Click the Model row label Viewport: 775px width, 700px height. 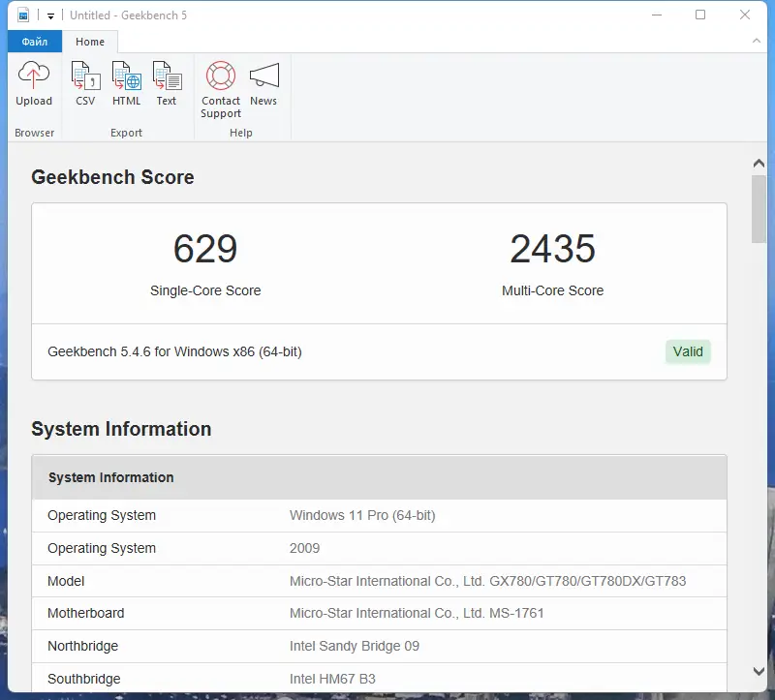(x=66, y=581)
